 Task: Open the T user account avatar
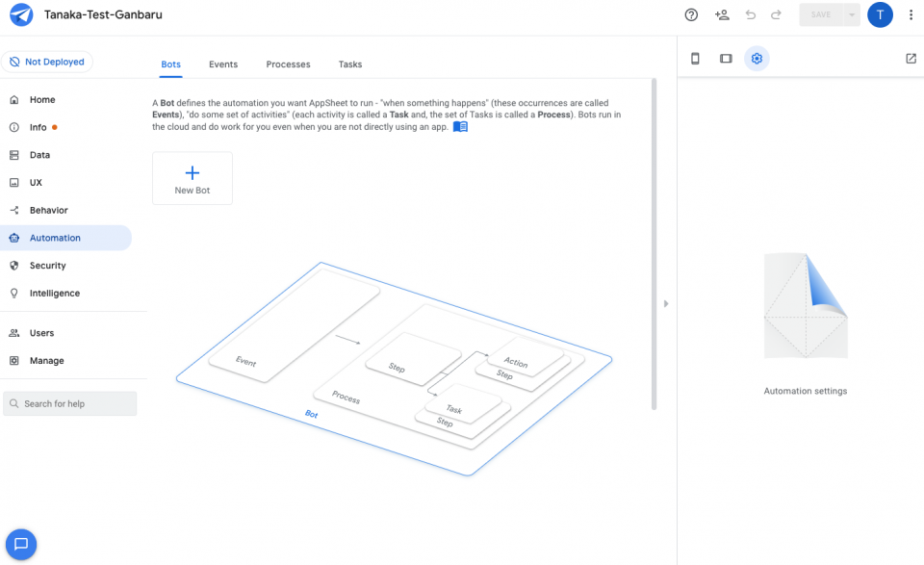click(880, 14)
